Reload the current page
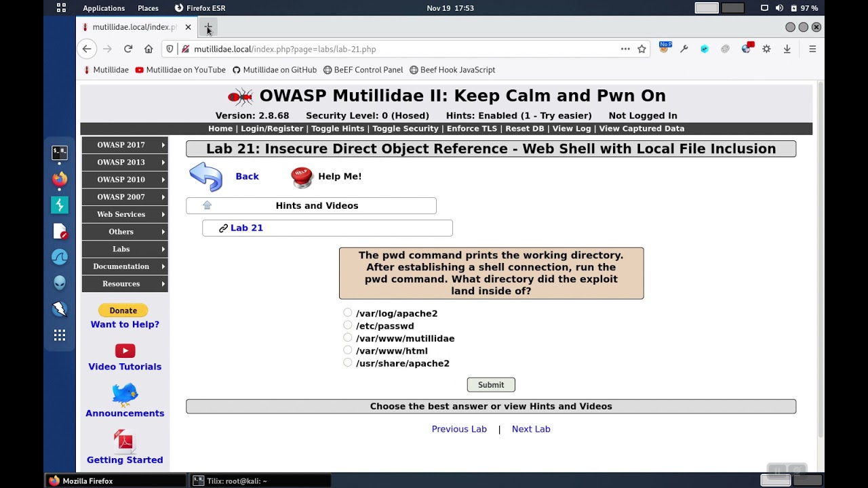 point(128,49)
